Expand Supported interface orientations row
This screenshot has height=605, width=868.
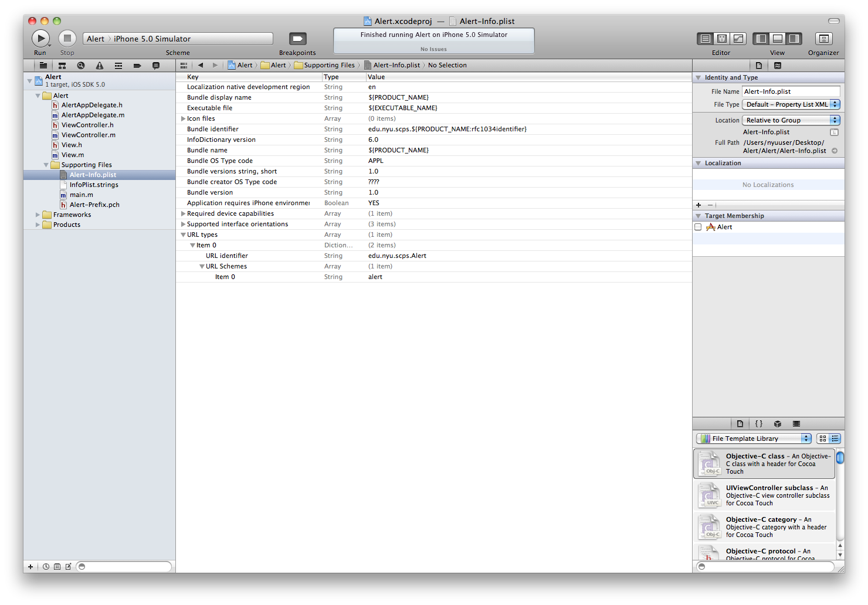183,225
